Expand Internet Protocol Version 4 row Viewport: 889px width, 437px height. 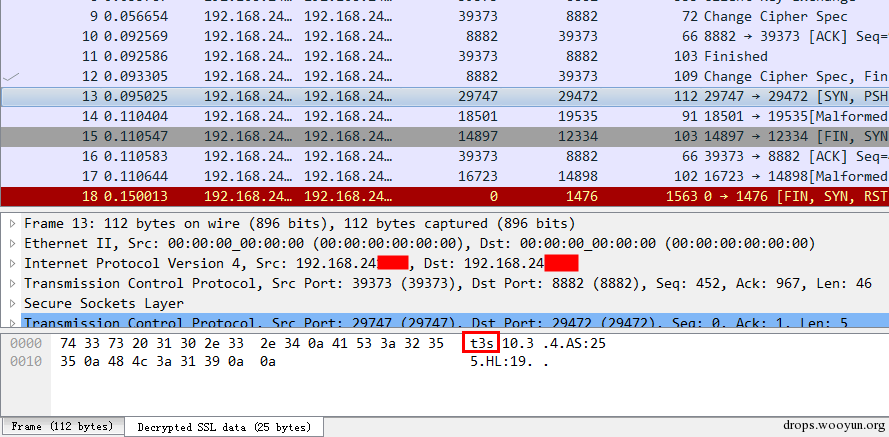[12, 264]
